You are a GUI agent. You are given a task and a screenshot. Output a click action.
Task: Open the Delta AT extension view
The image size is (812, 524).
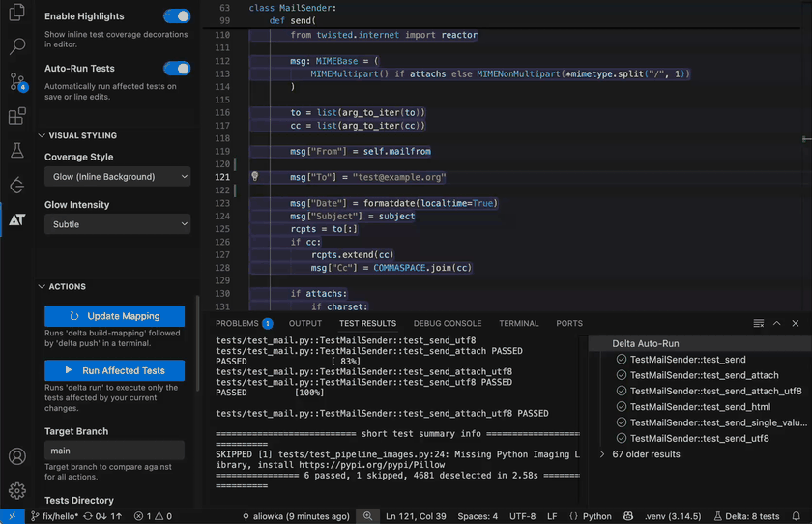(17, 219)
